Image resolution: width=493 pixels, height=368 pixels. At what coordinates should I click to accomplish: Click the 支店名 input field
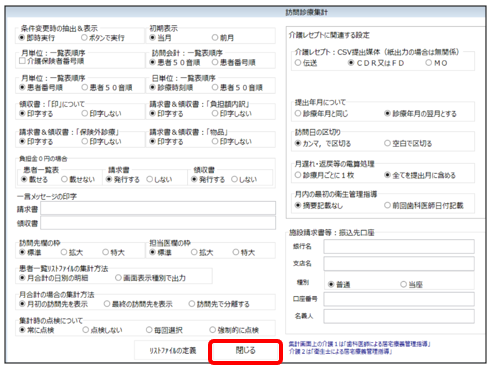click(x=399, y=264)
